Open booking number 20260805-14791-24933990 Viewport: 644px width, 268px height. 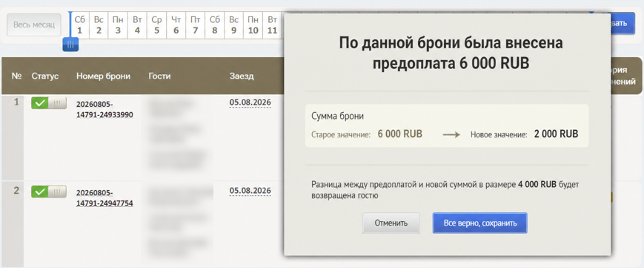[104, 110]
